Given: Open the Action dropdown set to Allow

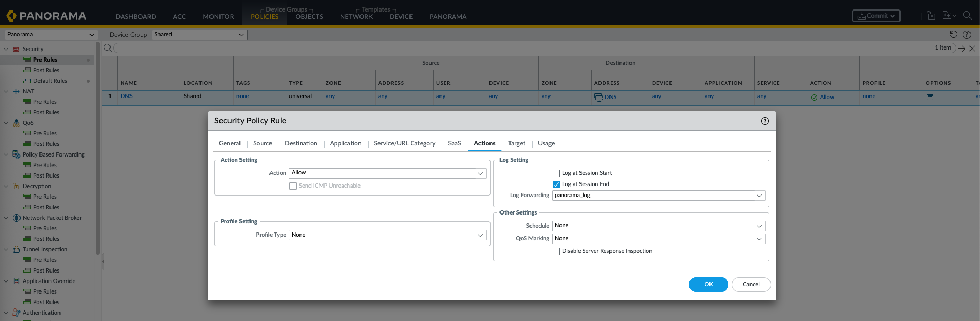Looking at the screenshot, I should tap(387, 173).
